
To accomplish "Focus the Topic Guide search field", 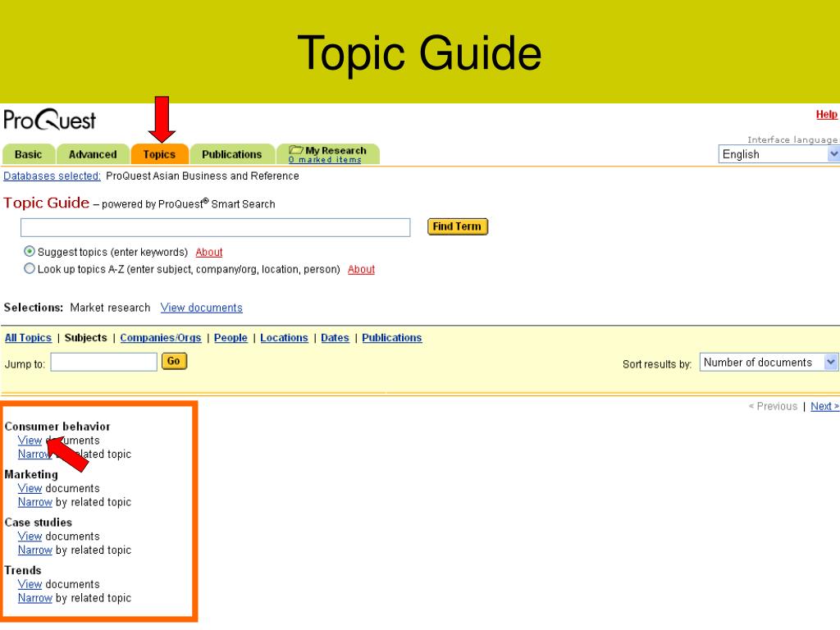I will pos(216,227).
